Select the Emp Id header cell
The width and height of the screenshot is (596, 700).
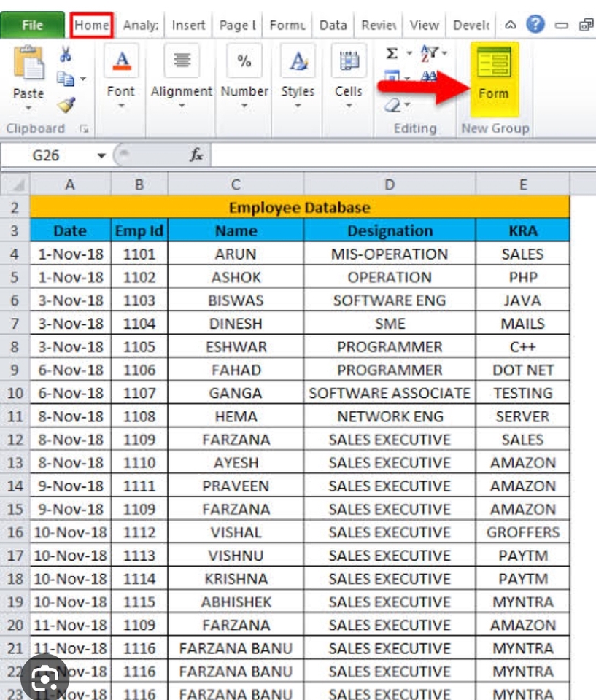[x=139, y=230]
